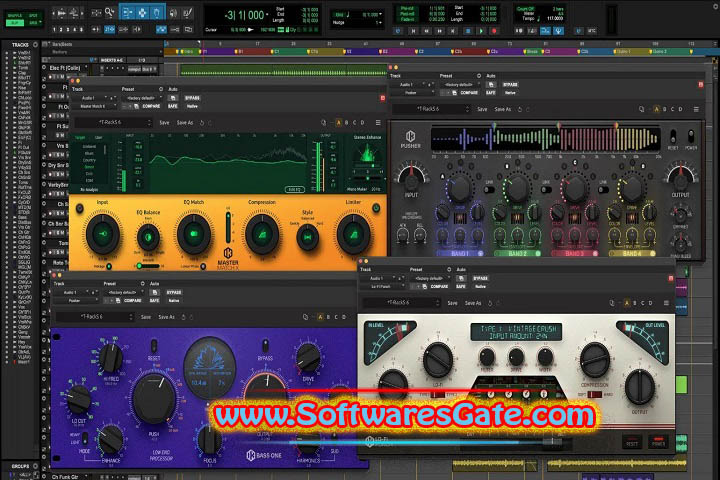Image resolution: width=720 pixels, height=480 pixels.
Task: Select the Grabber hand tool
Action: (157, 13)
